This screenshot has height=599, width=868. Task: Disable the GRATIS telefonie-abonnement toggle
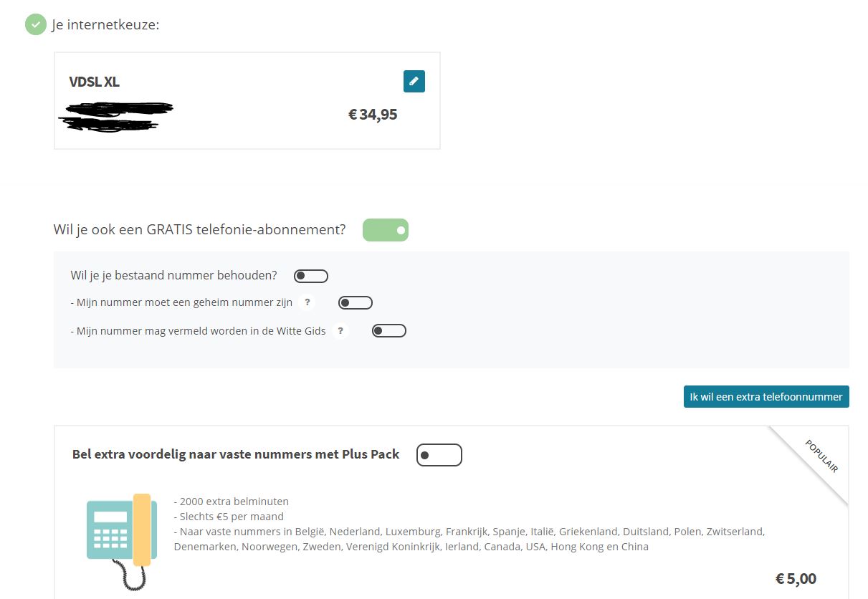386,230
